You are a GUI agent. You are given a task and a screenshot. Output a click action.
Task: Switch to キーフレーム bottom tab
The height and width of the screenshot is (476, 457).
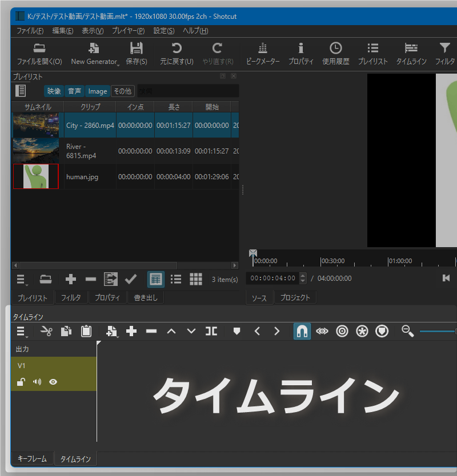click(x=32, y=458)
